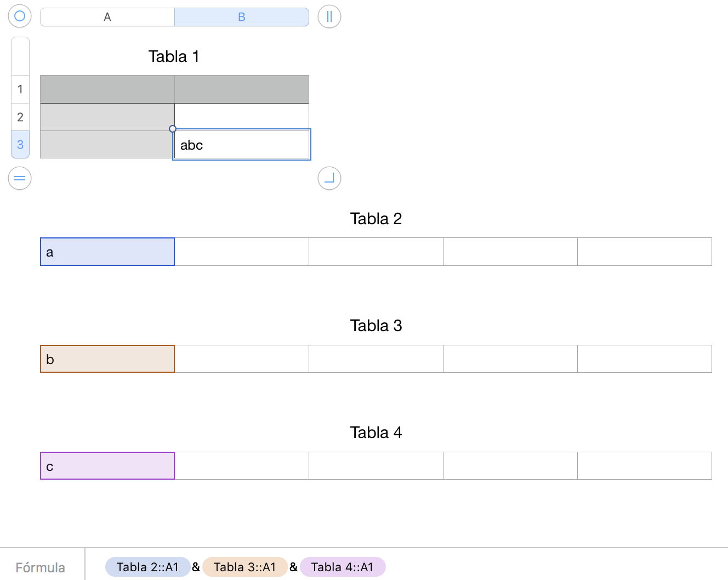Click the Tabla 3::A1 formula token
The image size is (728, 580).
[244, 567]
